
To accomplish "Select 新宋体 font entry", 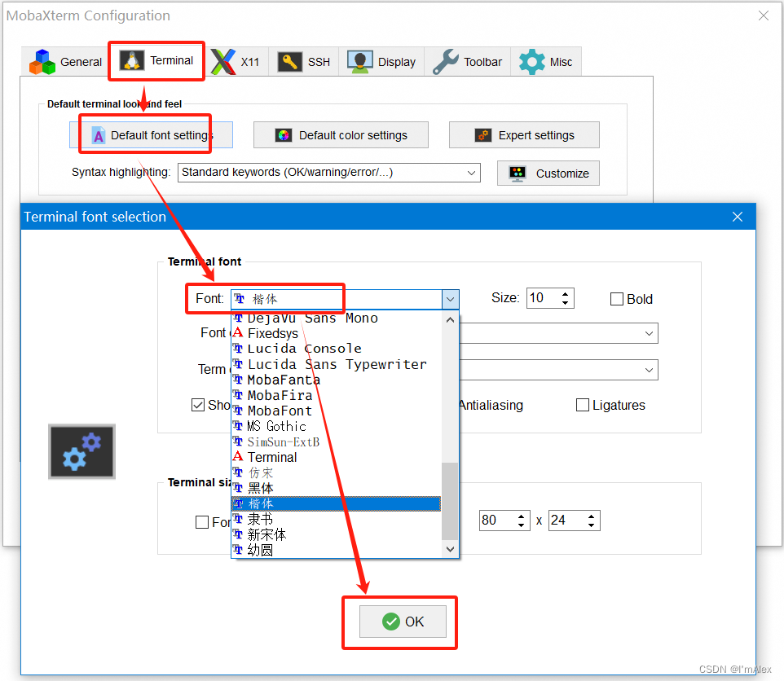I will point(337,534).
